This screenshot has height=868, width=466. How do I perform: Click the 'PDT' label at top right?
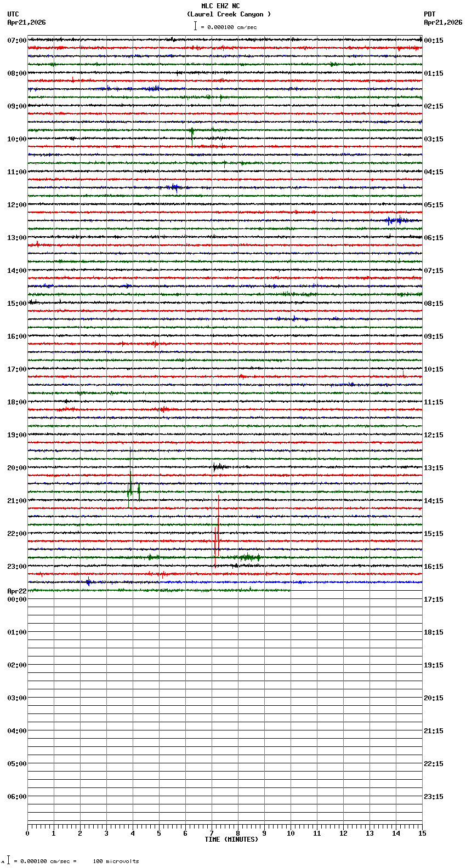pyautogui.click(x=429, y=14)
